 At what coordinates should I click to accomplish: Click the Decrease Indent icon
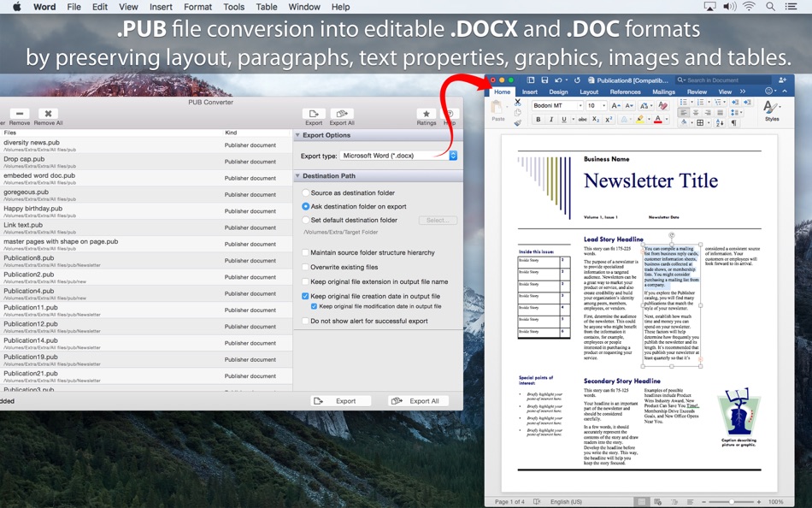coord(734,102)
